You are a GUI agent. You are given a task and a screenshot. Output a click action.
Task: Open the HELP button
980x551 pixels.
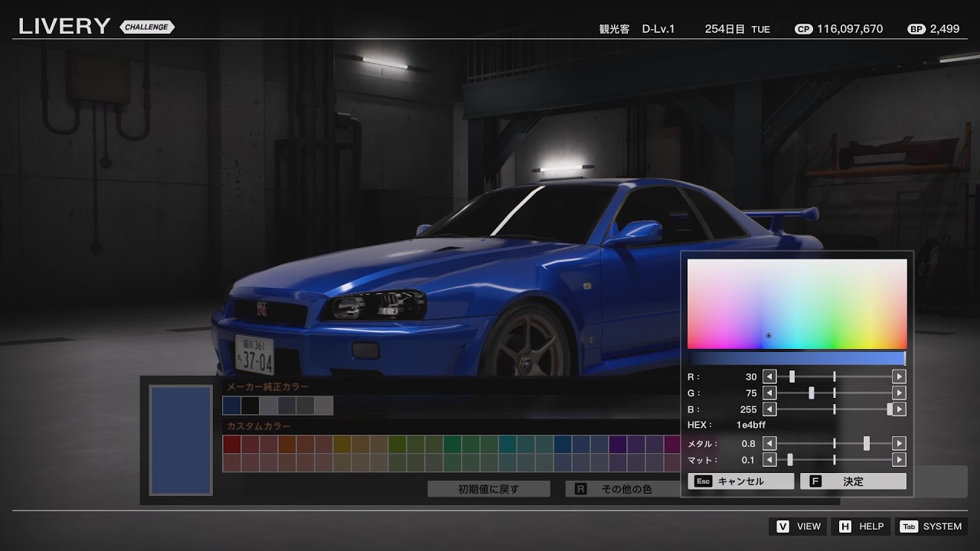[x=861, y=527]
